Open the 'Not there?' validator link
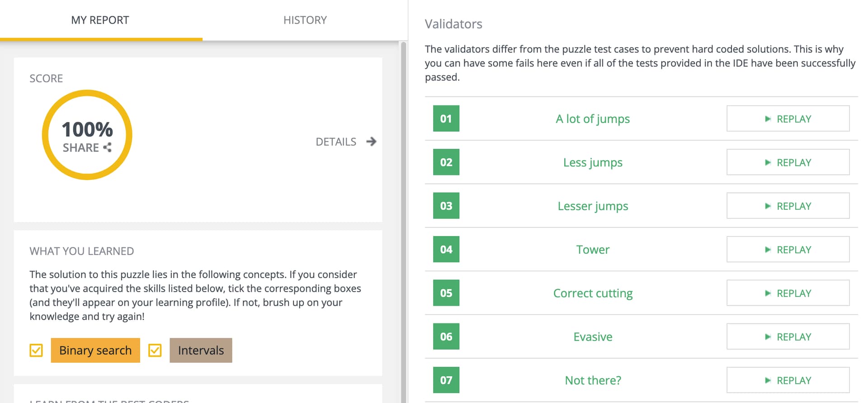 click(593, 380)
